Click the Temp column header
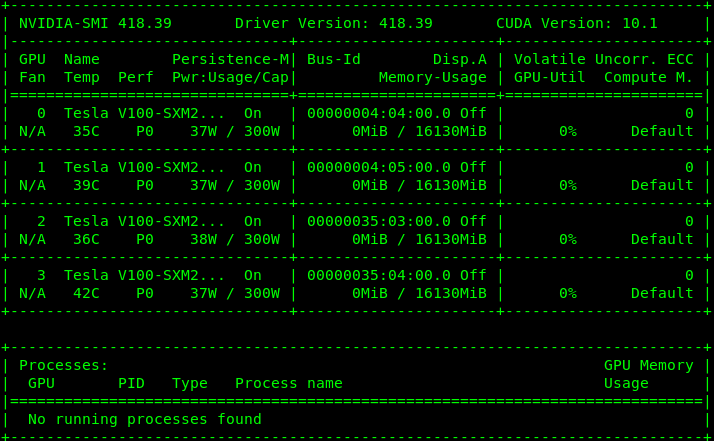Screen dimensions: 714x441 82,77
